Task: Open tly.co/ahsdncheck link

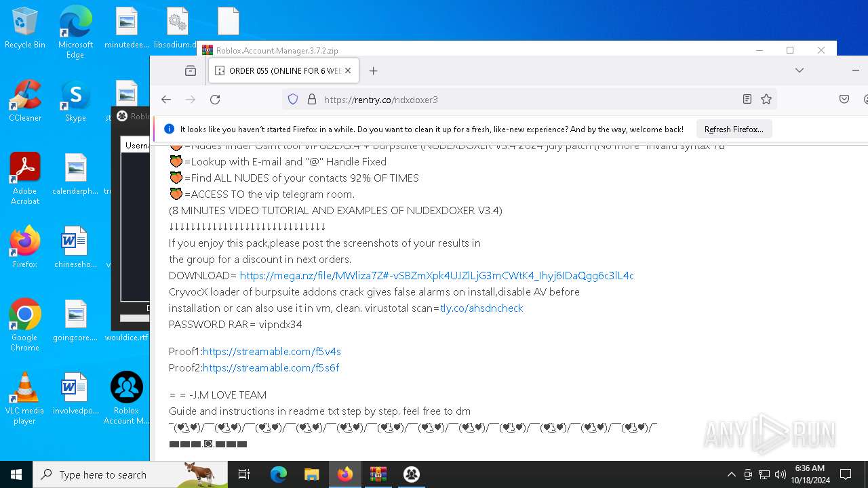Action: tap(481, 308)
